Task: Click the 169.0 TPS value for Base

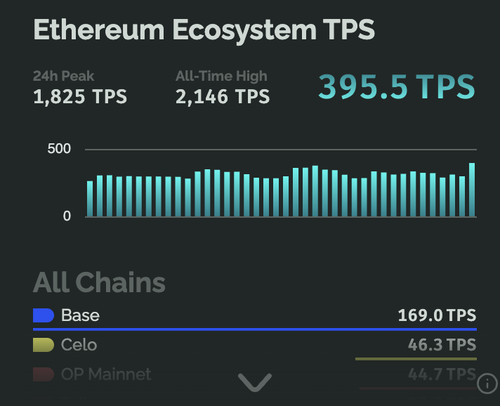Action: [437, 315]
